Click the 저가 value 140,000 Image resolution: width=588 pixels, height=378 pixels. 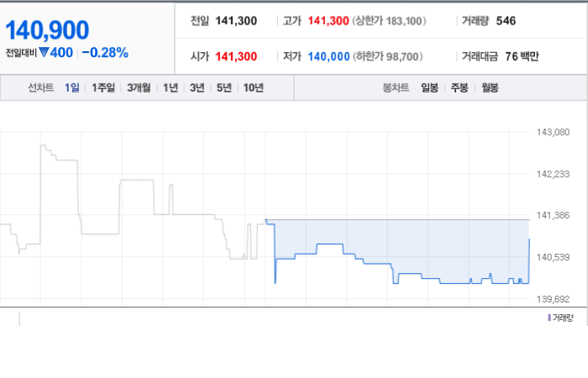point(329,56)
